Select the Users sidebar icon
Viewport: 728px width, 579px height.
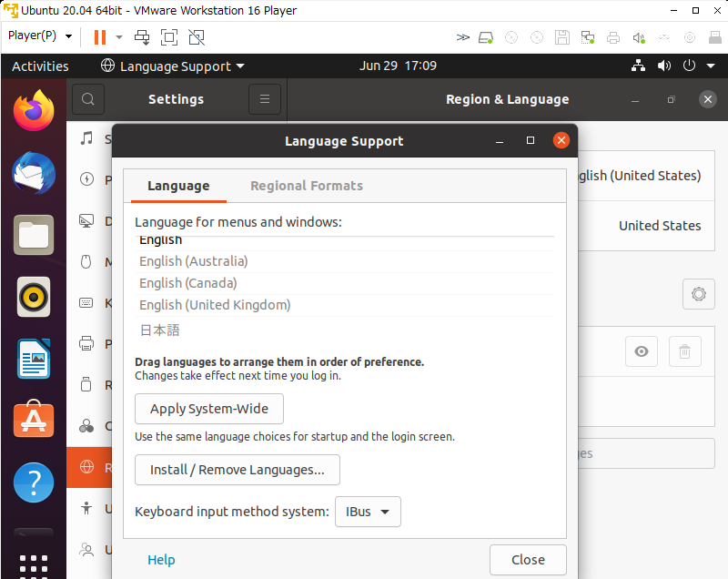(x=86, y=549)
